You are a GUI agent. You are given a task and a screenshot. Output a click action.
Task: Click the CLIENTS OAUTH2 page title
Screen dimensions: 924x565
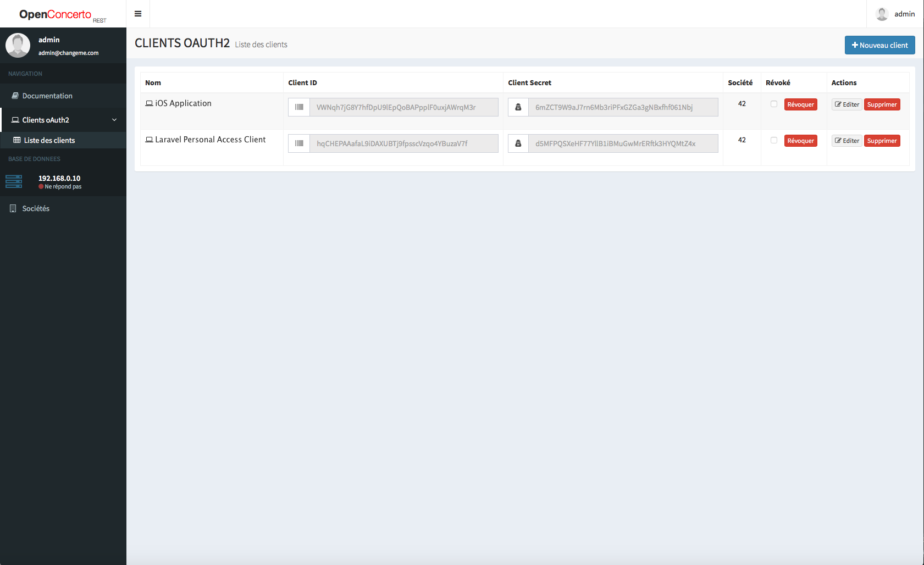182,43
